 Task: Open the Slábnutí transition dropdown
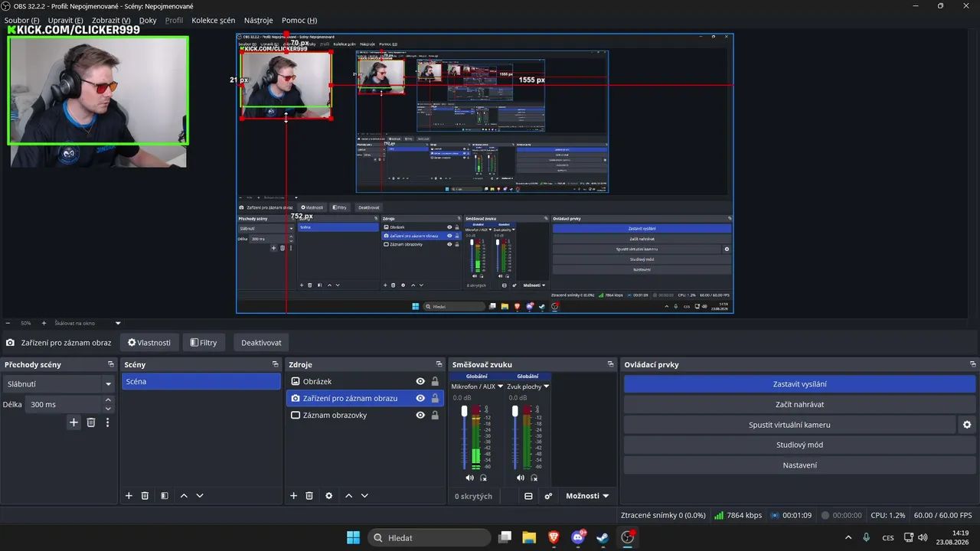click(59, 384)
